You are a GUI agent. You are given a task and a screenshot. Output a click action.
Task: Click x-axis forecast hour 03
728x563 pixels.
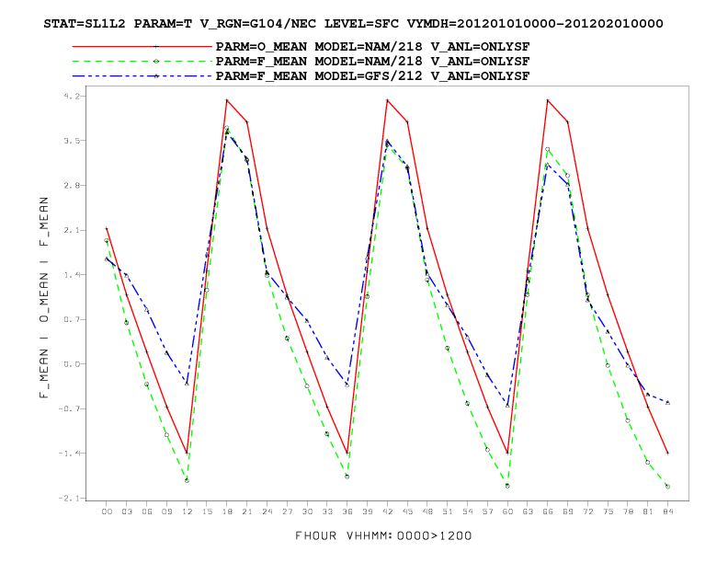tap(127, 511)
